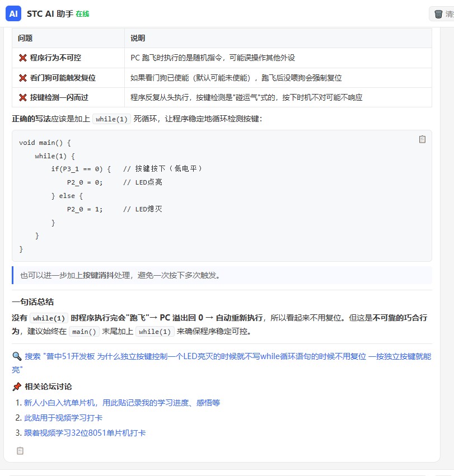Click the red X beside 按键检测一闪而过
This screenshot has height=476, width=454.
pyautogui.click(x=22, y=97)
